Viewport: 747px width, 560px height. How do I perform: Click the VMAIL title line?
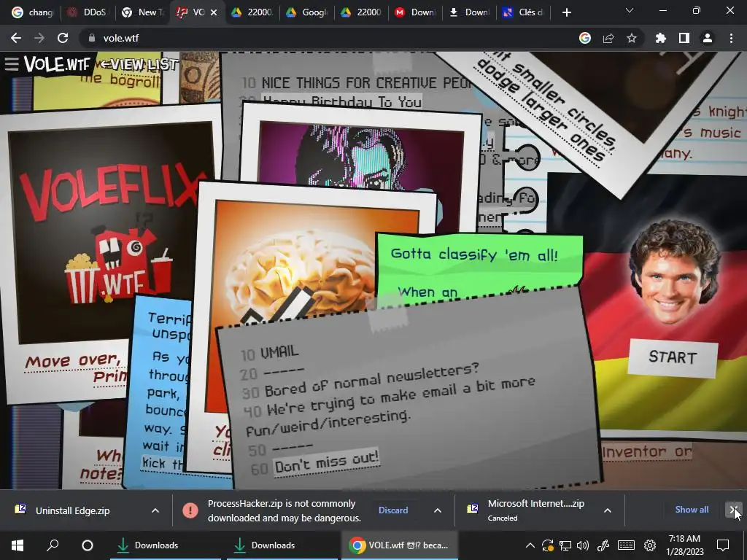(279, 352)
